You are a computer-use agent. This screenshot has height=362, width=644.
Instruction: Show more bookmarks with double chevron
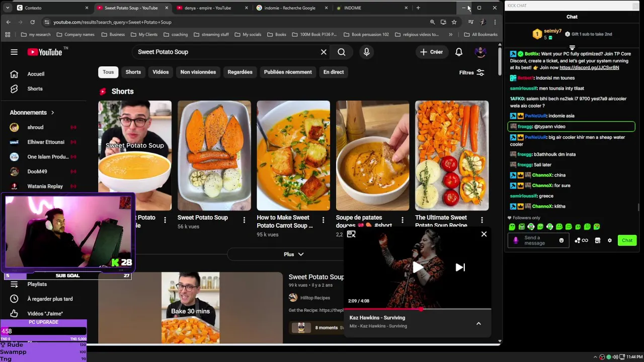tap(450, 35)
